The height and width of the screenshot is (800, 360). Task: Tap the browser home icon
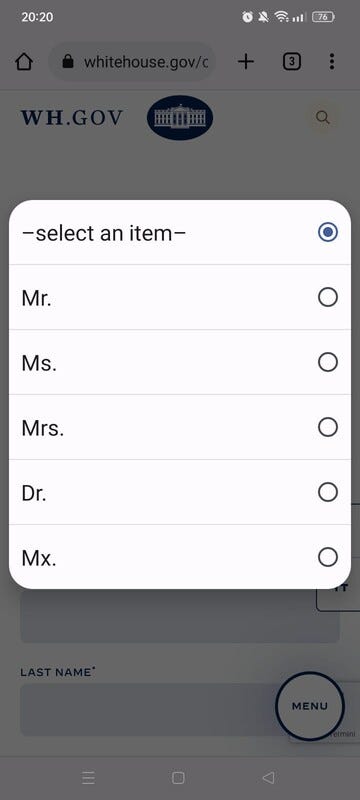24,62
